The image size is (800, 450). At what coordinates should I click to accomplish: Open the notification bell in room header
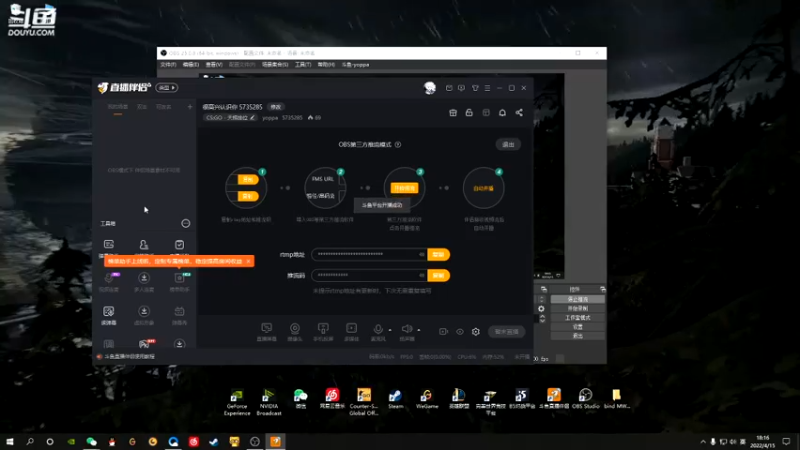pos(502,113)
